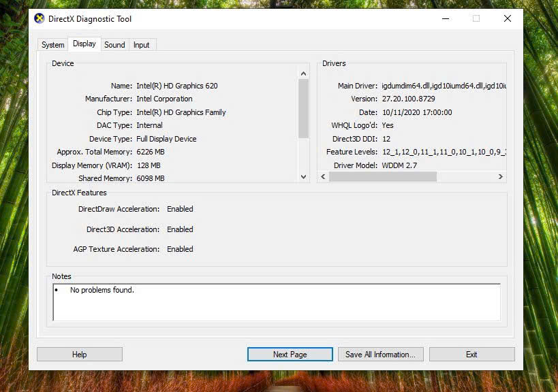The height and width of the screenshot is (392, 558).
Task: Close the DirectX Diagnostic Tool window
Action: click(x=507, y=19)
